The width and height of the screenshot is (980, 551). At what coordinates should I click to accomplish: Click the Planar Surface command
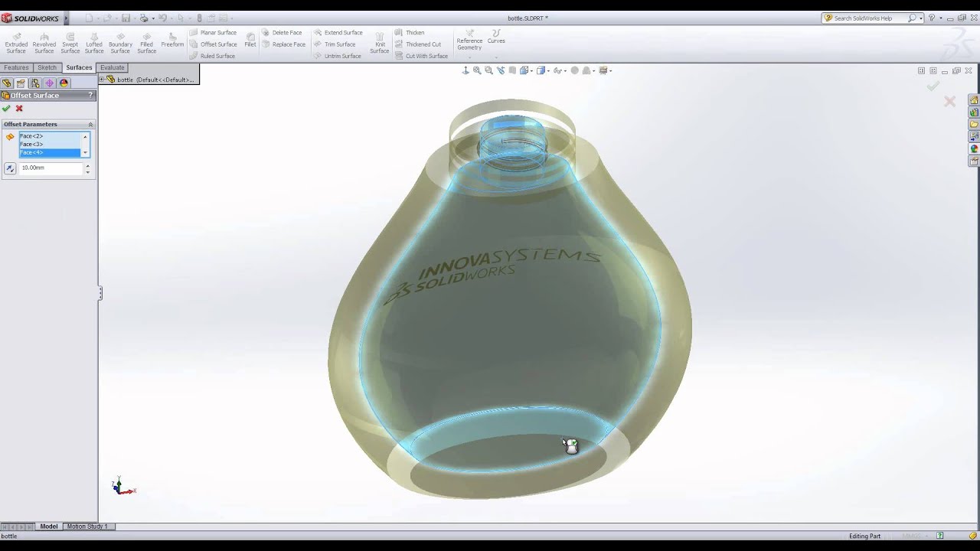[214, 33]
